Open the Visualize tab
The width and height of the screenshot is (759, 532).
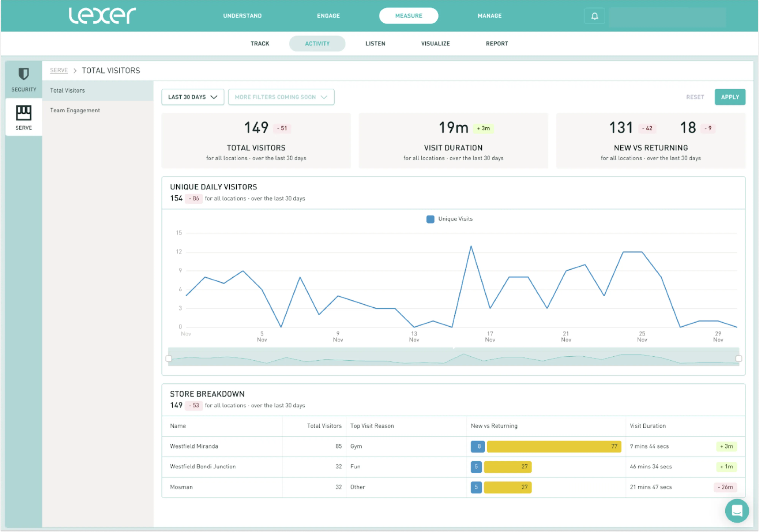point(435,44)
